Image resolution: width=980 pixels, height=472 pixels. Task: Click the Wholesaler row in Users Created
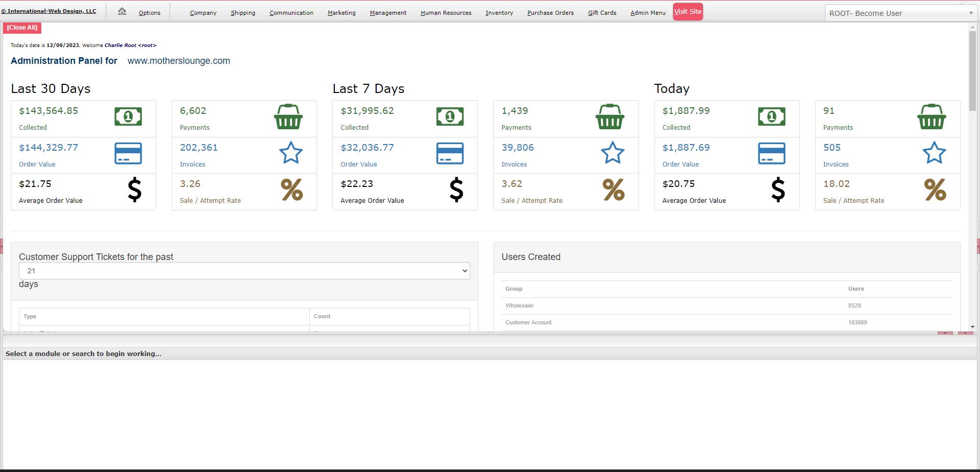click(520, 305)
